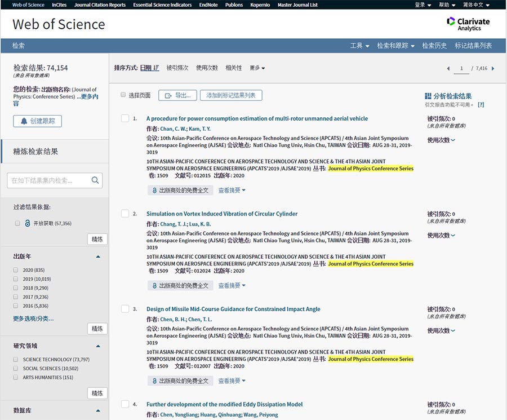Click the date sort order icon
Viewport: 507px width, 420px height.
[x=156, y=68]
